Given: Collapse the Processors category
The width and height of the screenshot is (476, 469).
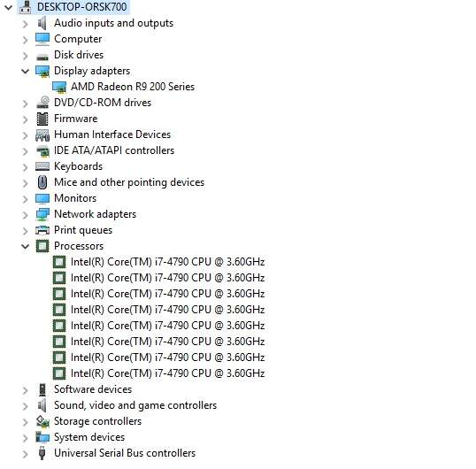Looking at the screenshot, I should 25,246.
